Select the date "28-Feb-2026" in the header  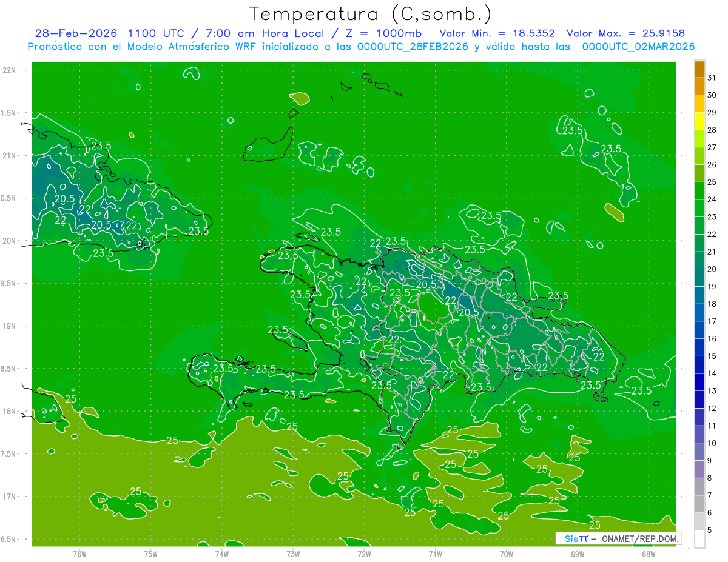[x=75, y=33]
